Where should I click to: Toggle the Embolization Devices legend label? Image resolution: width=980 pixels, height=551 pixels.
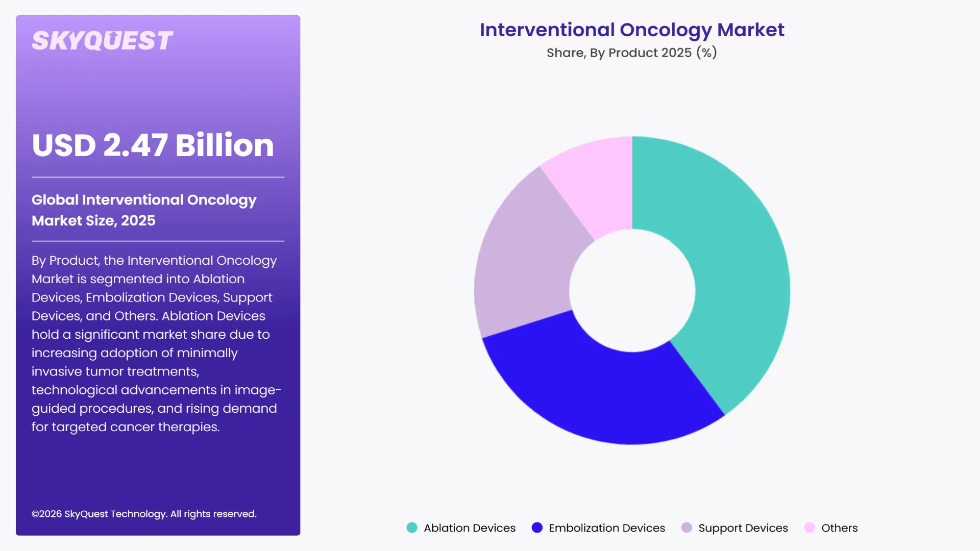coord(607,528)
